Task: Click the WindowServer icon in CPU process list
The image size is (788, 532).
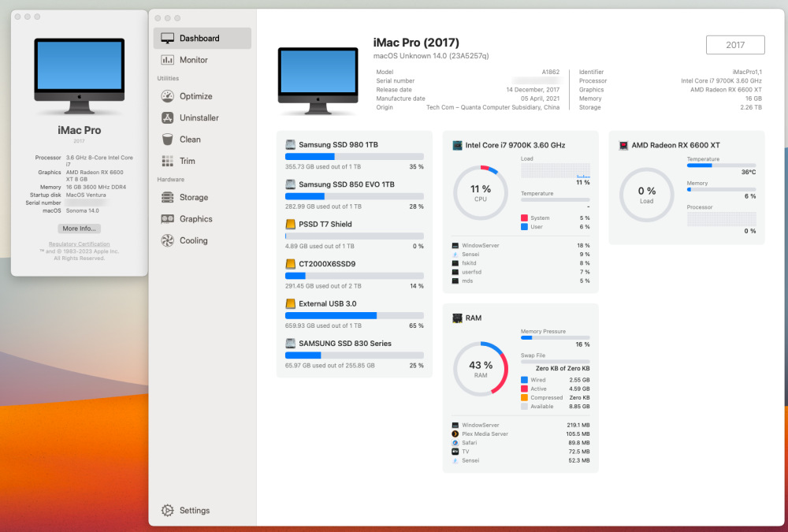Action: pos(455,245)
